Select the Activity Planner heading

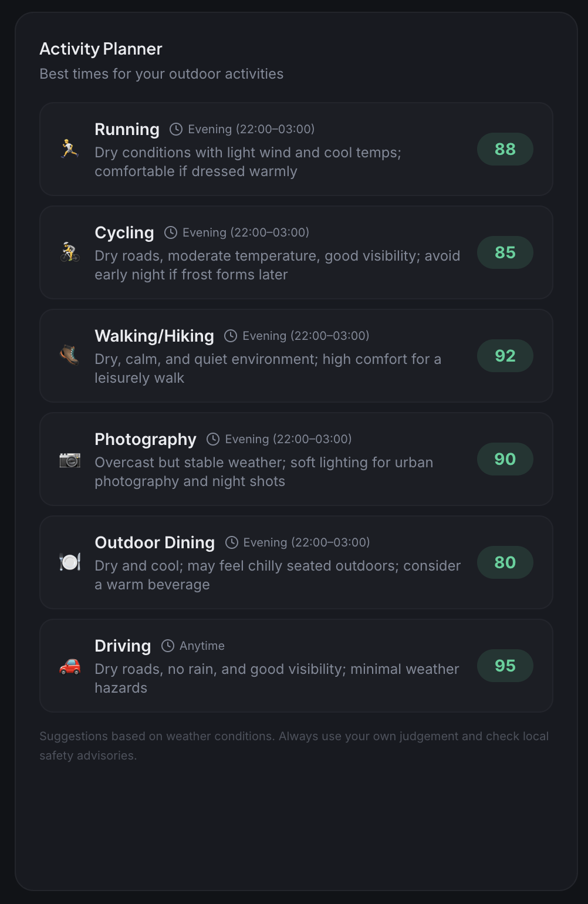(100, 49)
